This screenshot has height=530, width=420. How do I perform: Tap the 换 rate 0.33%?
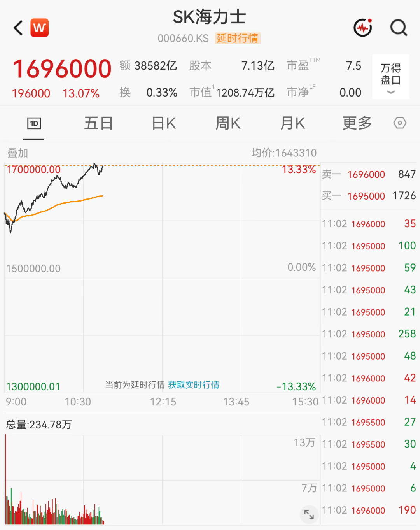coord(162,93)
